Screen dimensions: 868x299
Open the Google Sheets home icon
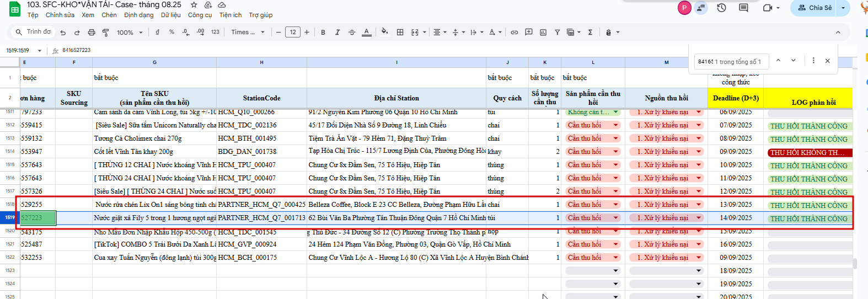click(15, 9)
